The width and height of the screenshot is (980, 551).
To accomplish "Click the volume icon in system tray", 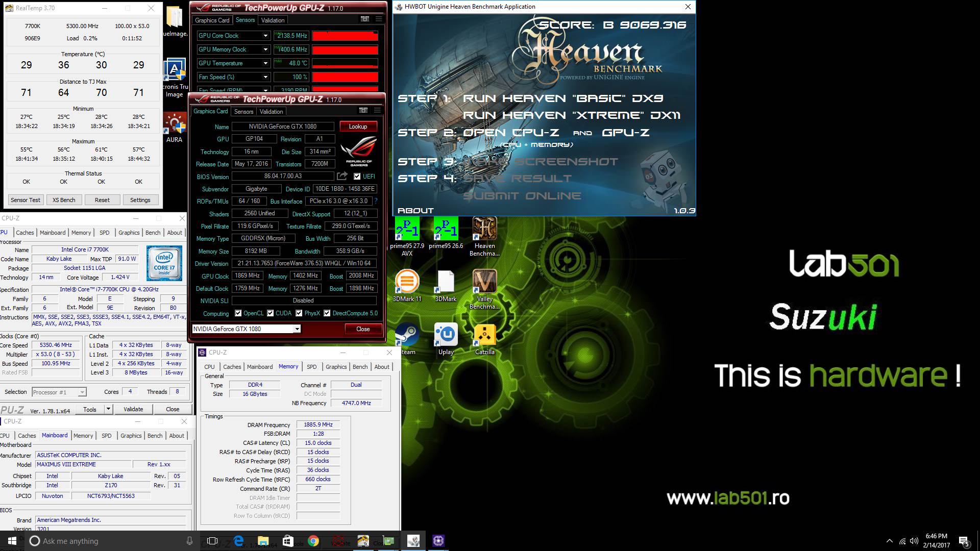I will point(914,541).
